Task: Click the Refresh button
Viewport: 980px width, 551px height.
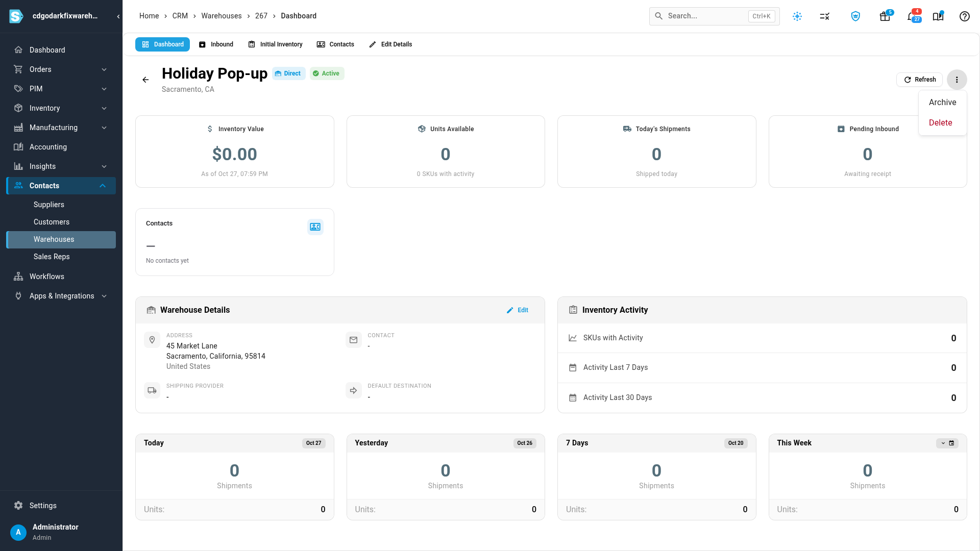Action: coord(920,80)
